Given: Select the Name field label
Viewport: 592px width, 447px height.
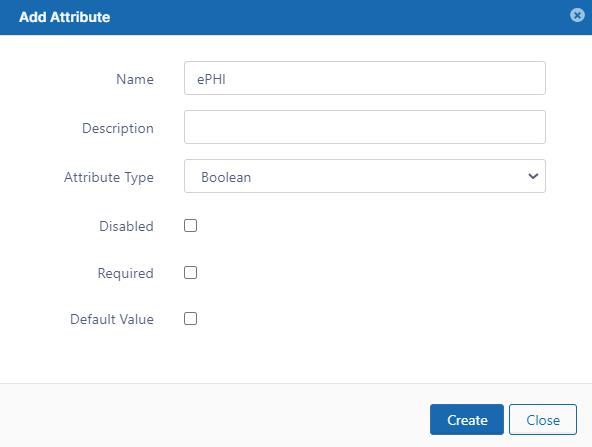Looking at the screenshot, I should pos(135,79).
